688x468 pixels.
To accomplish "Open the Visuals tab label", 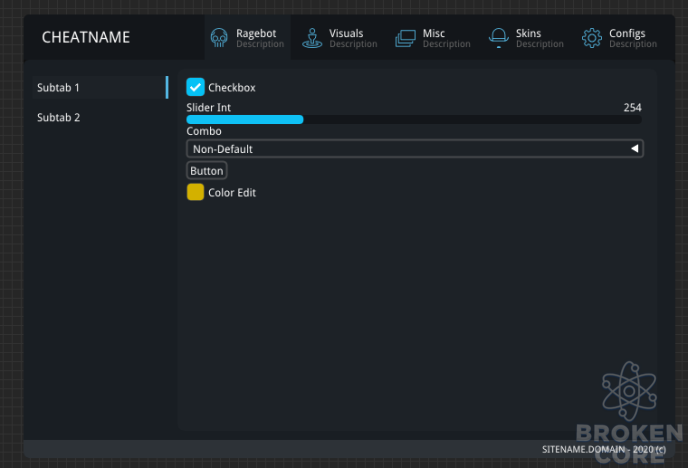I will pyautogui.click(x=346, y=33).
